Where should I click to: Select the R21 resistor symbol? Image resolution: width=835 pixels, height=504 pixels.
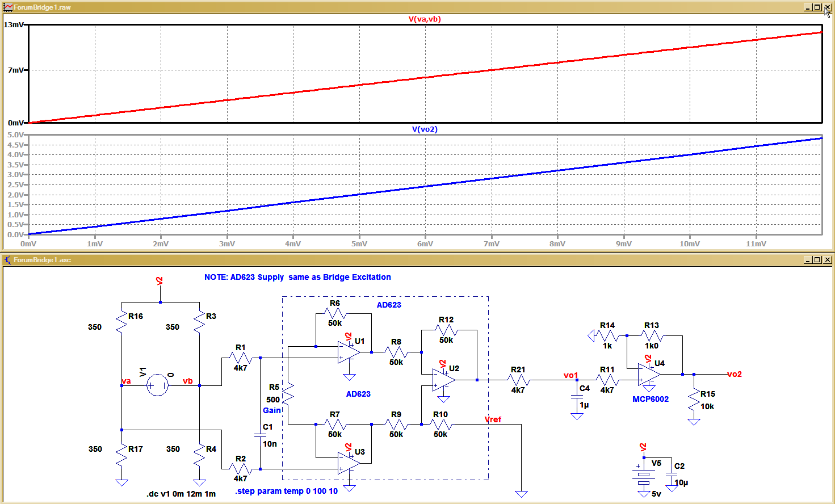point(518,380)
